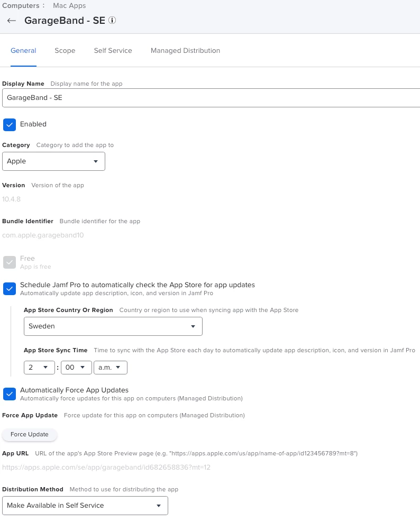Click the 'App is free' description text
The width and height of the screenshot is (420, 522).
pyautogui.click(x=35, y=267)
